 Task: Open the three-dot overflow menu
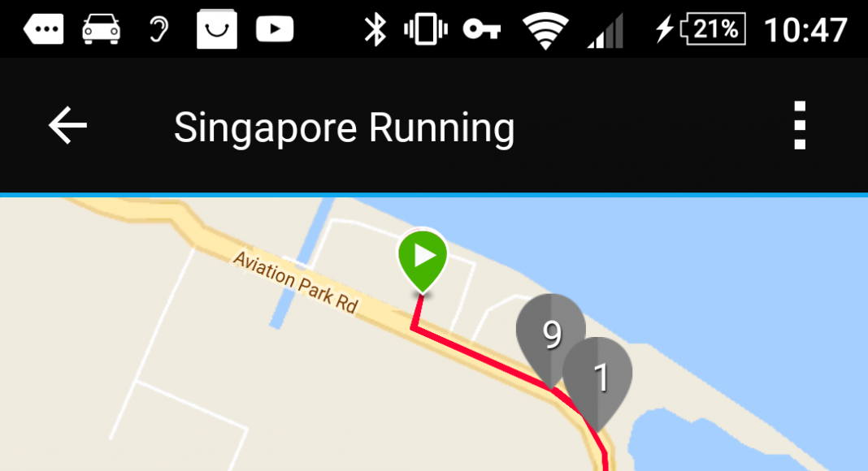(x=800, y=126)
